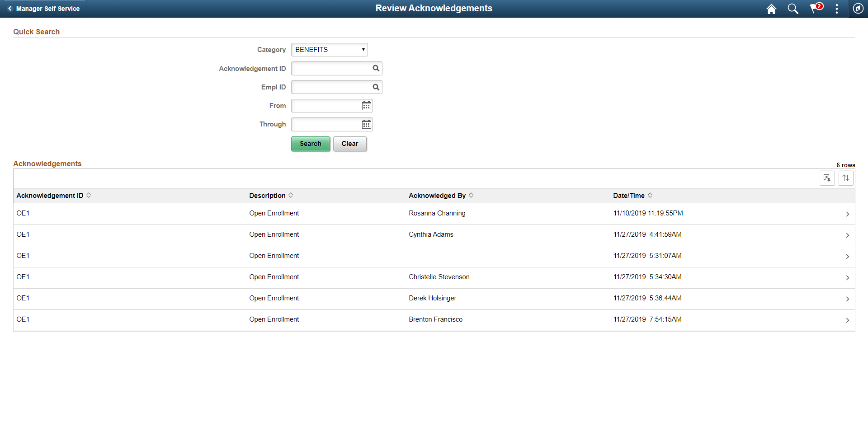Expand the row for Derek Holsinger

coord(847,299)
